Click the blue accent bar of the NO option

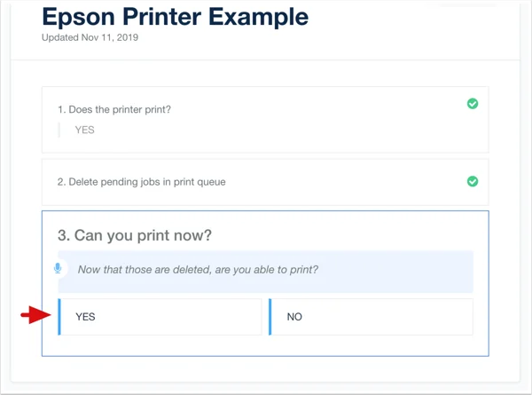pyautogui.click(x=270, y=317)
